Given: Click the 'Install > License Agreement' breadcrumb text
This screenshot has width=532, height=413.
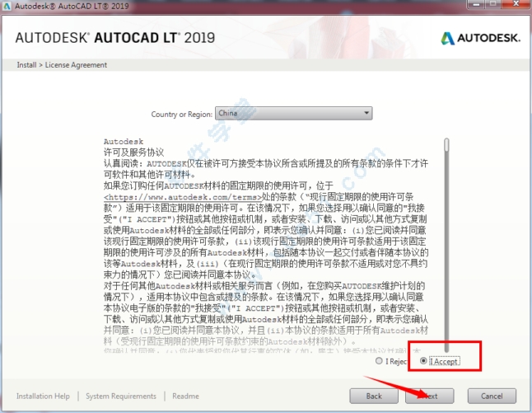Looking at the screenshot, I should click(62, 65).
